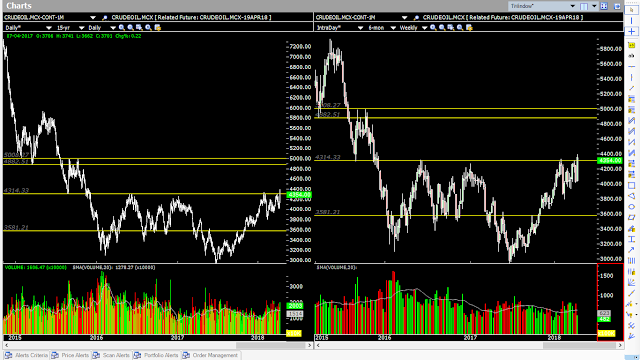Click the 3581.21 level label on left chart

pyautogui.click(x=16, y=227)
